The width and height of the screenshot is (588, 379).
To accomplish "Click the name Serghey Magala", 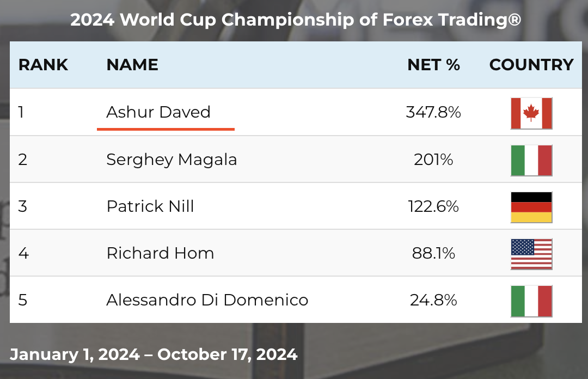I will tap(171, 160).
